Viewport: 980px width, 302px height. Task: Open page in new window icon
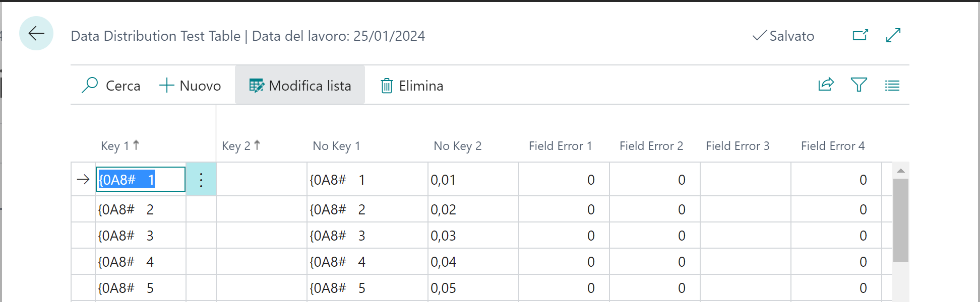tap(860, 35)
